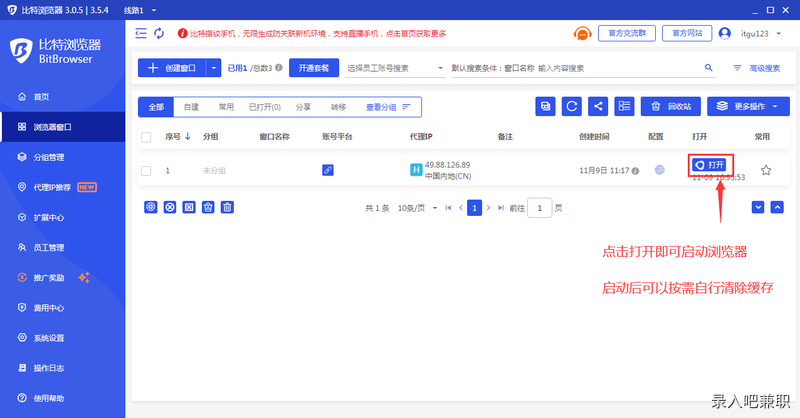Screen dimensions: 800x418
Task: Click the 创建窗口 button
Action: tap(172, 68)
